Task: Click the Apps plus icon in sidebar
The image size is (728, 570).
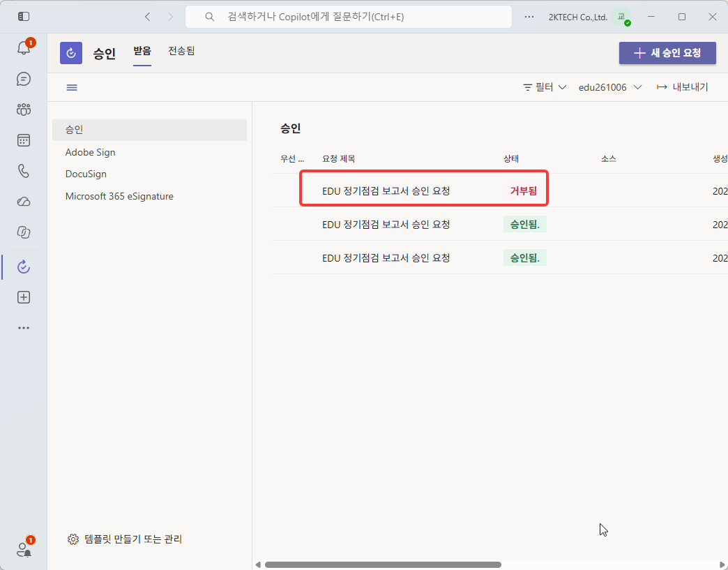Action: pos(24,297)
